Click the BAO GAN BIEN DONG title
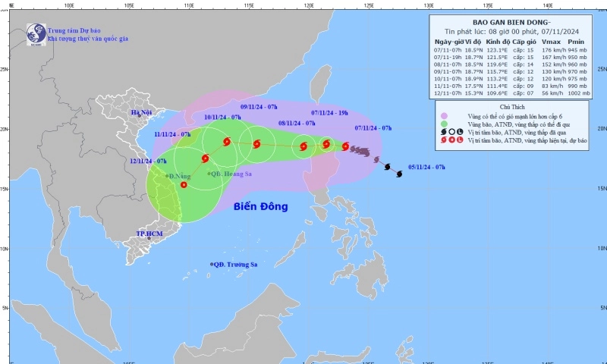 click(514, 22)
